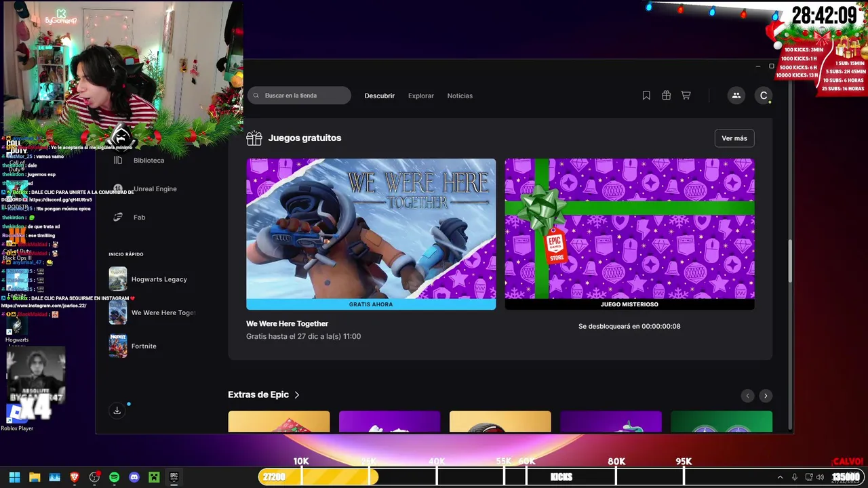Click the discord.gg link in chat overlay
Viewport: 868px width, 488px height.
(60, 200)
